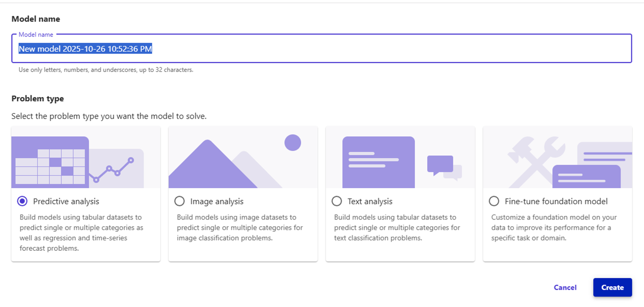
Task: Select Fine-tune foundation model radio button
Action: point(494,201)
